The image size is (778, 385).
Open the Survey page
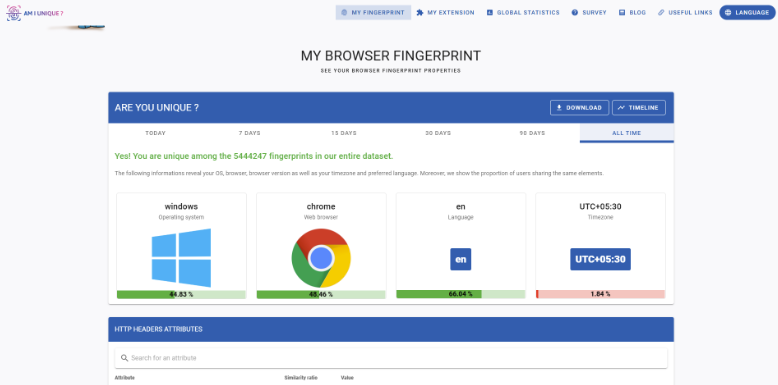(x=589, y=12)
